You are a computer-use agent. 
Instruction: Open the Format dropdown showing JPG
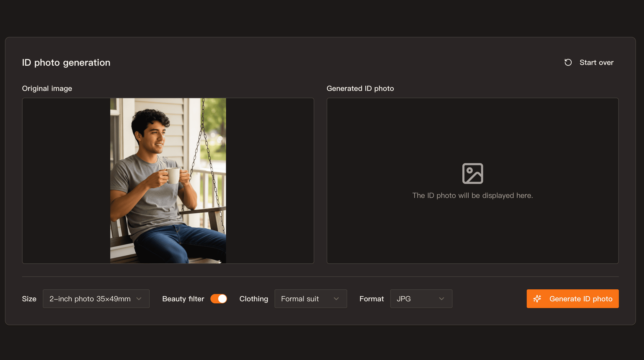point(421,299)
